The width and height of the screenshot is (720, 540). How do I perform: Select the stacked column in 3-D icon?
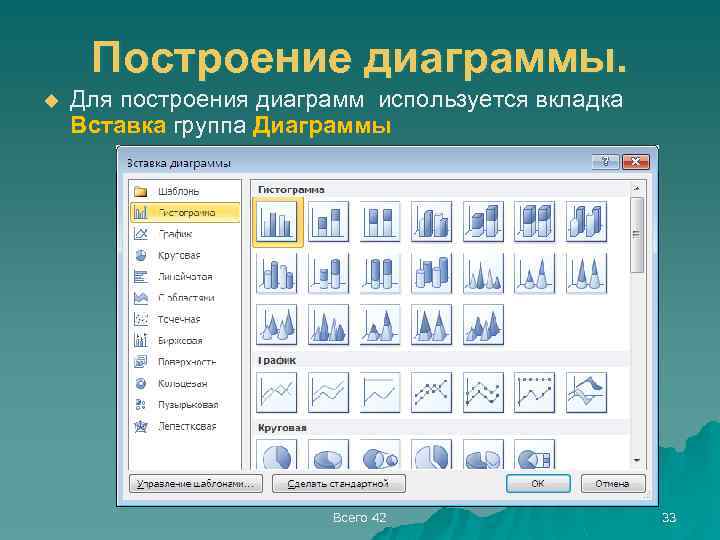(483, 221)
